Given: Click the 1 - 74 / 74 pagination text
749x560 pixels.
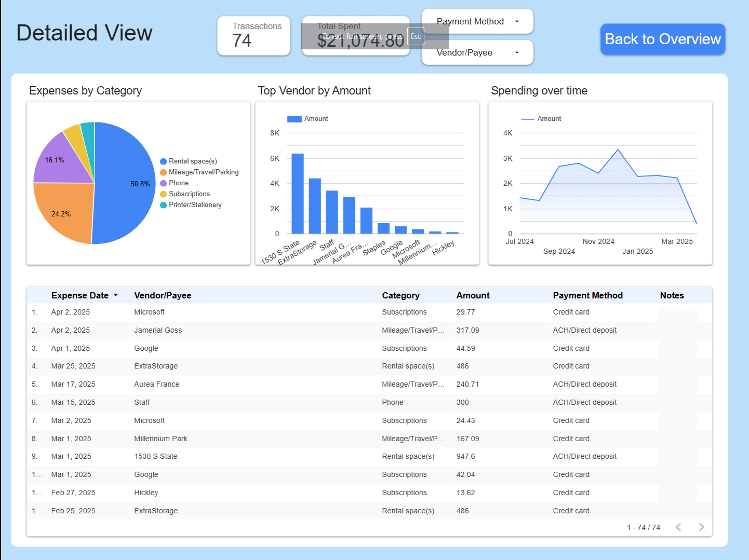Looking at the screenshot, I should pos(644,527).
